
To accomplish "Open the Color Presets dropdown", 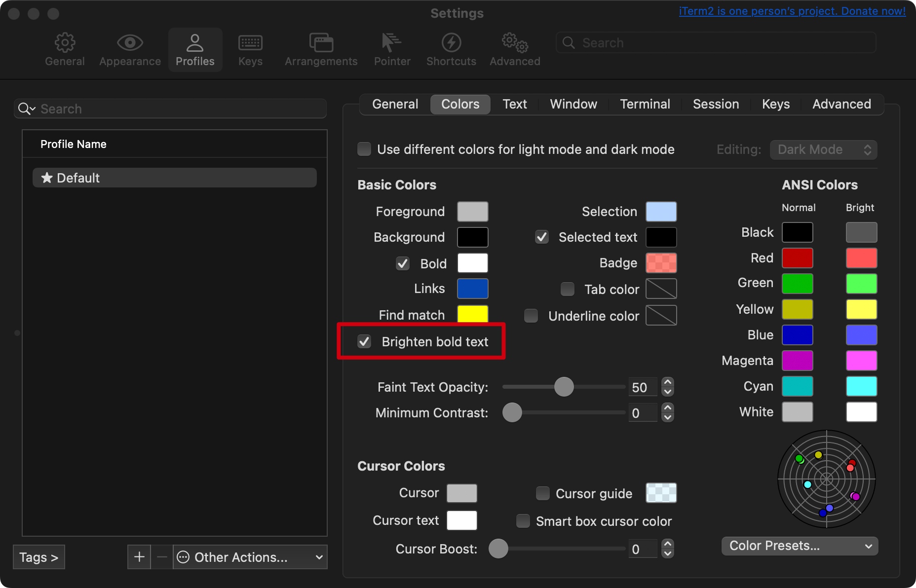I will (x=800, y=546).
